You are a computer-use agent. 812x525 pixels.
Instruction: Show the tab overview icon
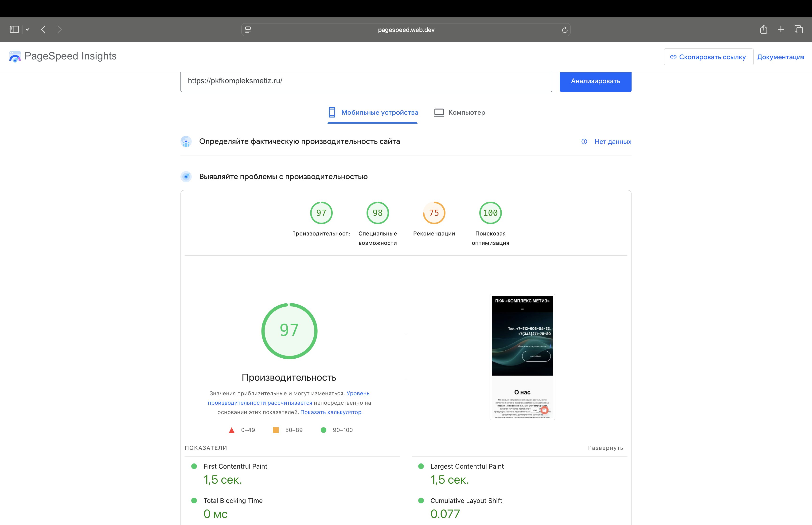click(x=798, y=29)
